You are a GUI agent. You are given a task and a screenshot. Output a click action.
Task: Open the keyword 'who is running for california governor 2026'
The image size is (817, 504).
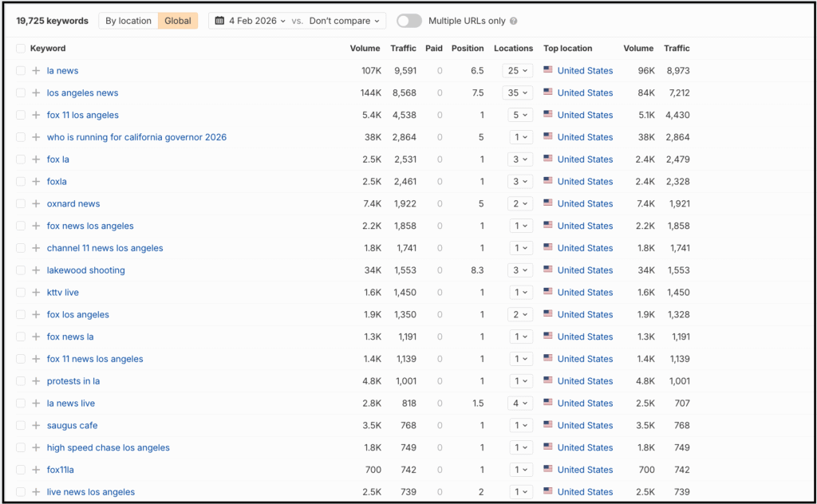(x=136, y=136)
